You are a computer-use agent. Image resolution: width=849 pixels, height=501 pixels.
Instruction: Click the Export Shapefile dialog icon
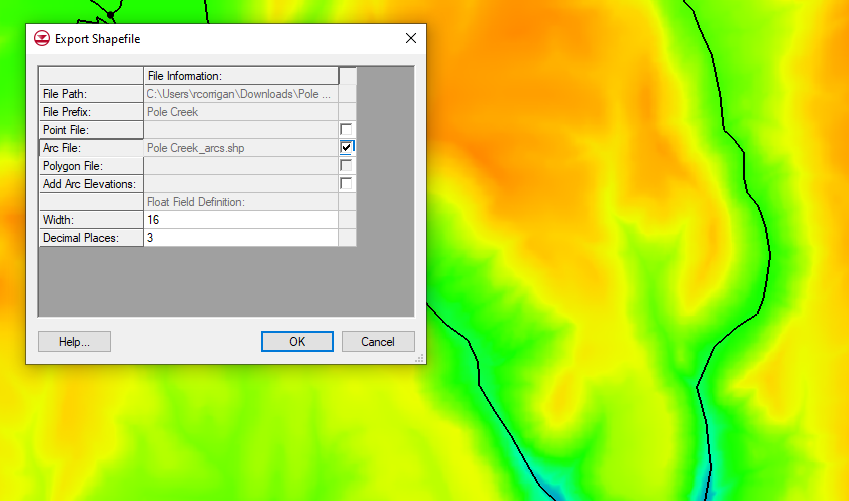tap(42, 38)
